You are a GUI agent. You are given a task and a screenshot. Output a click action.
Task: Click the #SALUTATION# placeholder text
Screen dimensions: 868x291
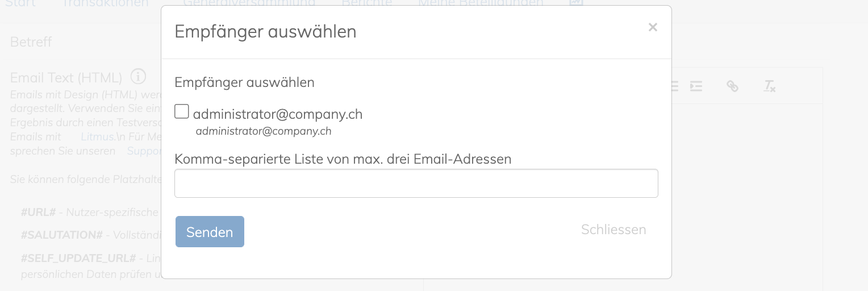[x=62, y=235]
